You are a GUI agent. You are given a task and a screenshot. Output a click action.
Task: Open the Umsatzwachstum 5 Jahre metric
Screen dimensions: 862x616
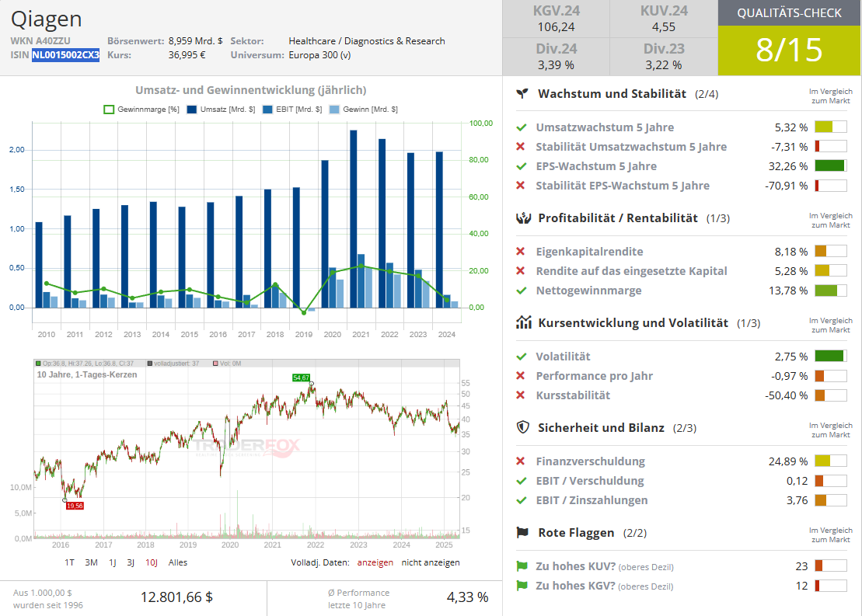pyautogui.click(x=605, y=127)
